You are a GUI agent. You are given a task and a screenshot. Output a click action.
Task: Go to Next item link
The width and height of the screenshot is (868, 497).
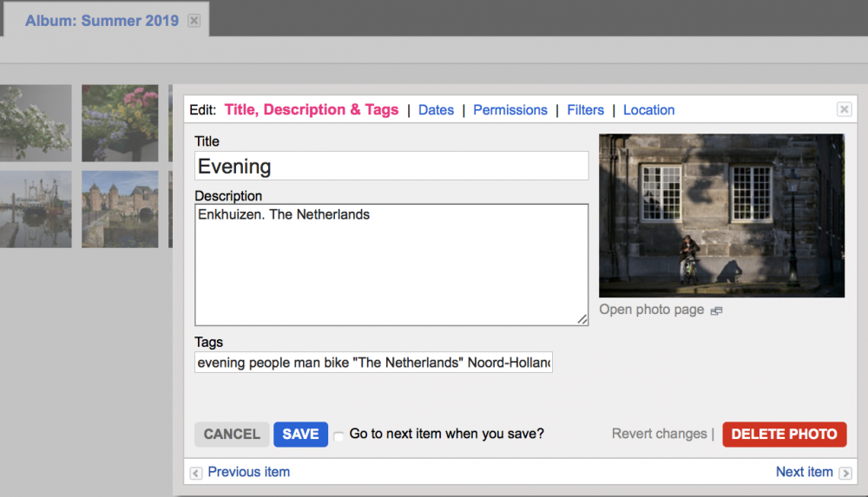coord(804,472)
